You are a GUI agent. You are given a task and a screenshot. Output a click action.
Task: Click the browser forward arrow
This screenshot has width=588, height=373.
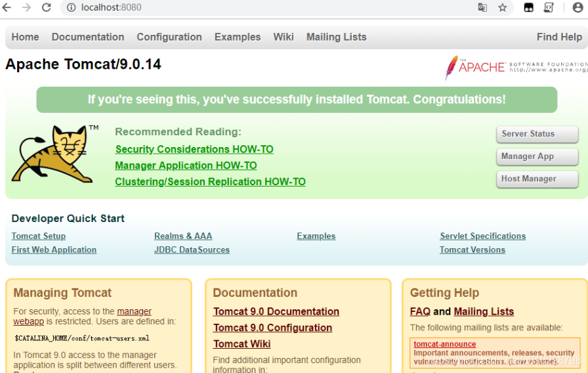pos(26,7)
